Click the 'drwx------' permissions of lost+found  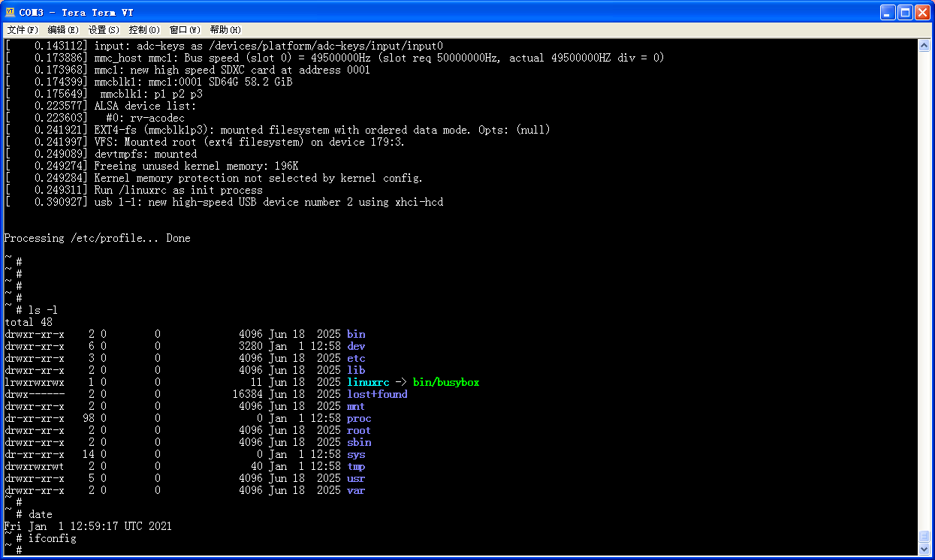pos(35,394)
